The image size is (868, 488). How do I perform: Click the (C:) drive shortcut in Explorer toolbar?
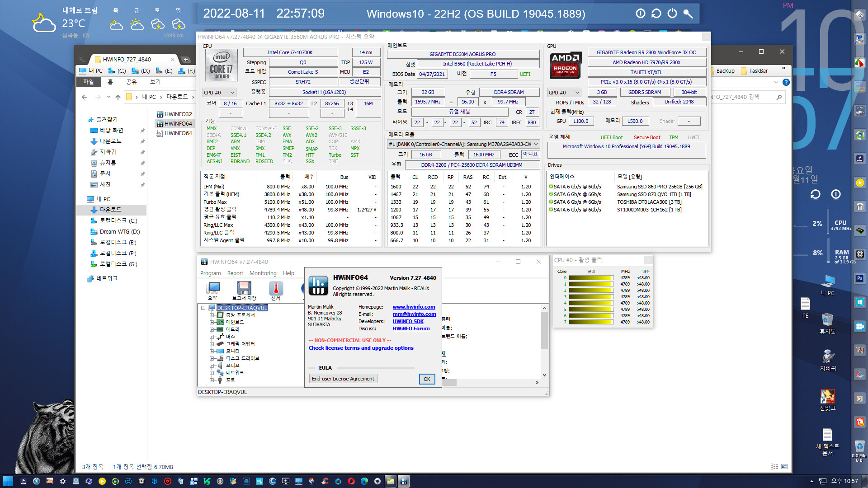118,71
